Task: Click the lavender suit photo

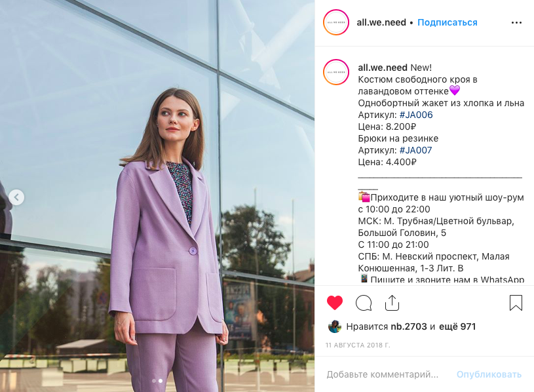Action: 157,196
